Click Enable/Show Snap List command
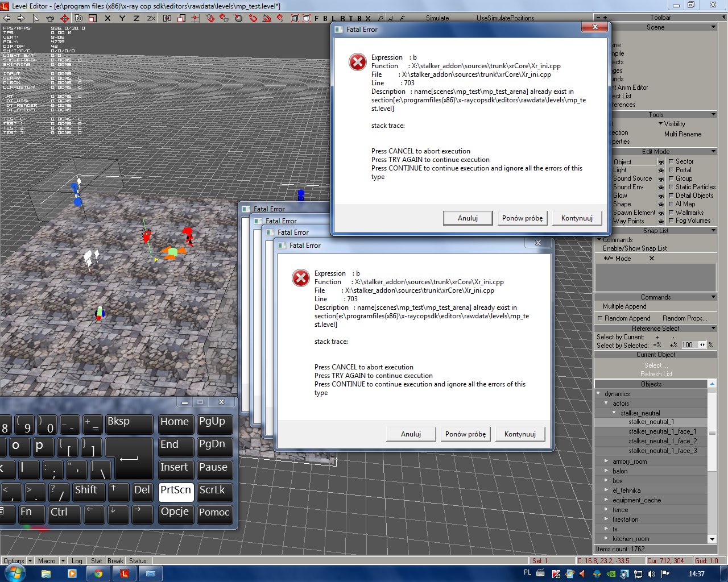This screenshot has width=728, height=582. point(635,248)
